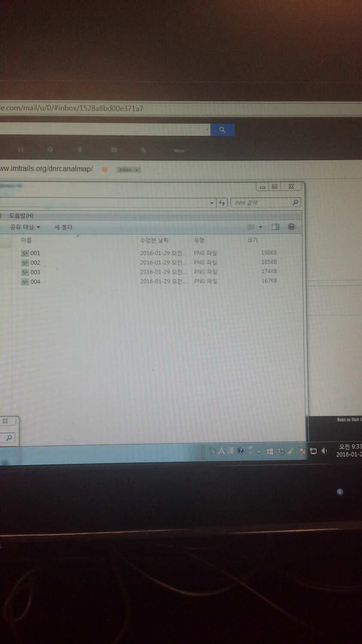Open the Gmail move-to folder icon
The width and height of the screenshot is (362, 644).
coord(114,149)
